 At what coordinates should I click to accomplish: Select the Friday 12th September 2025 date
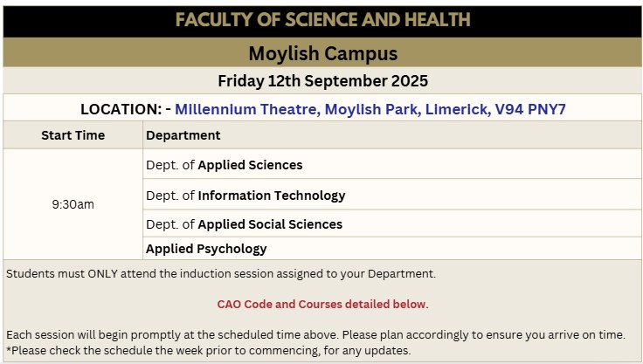coord(322,81)
